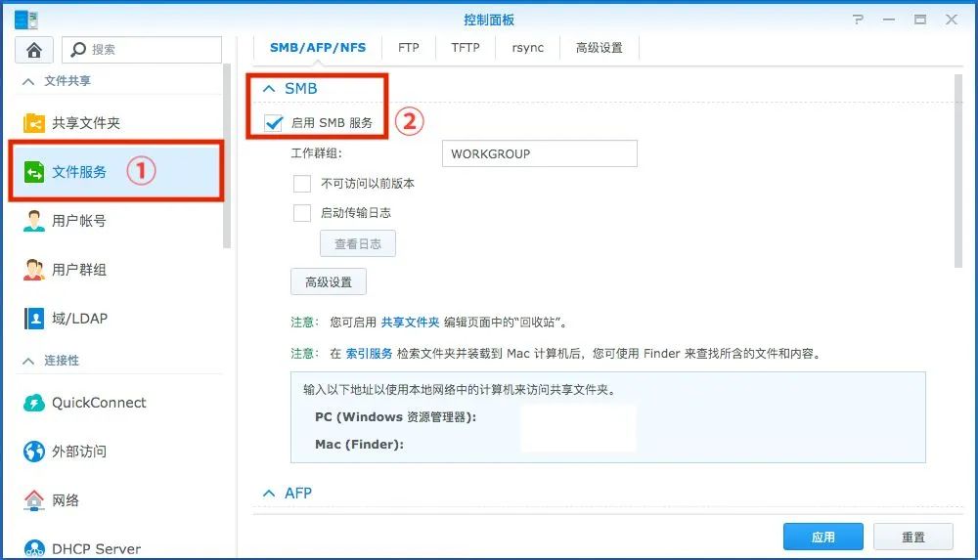The height and width of the screenshot is (560, 978).
Task: Click the 'PC (Windows 资源管理器):' label
Action: (x=395, y=417)
